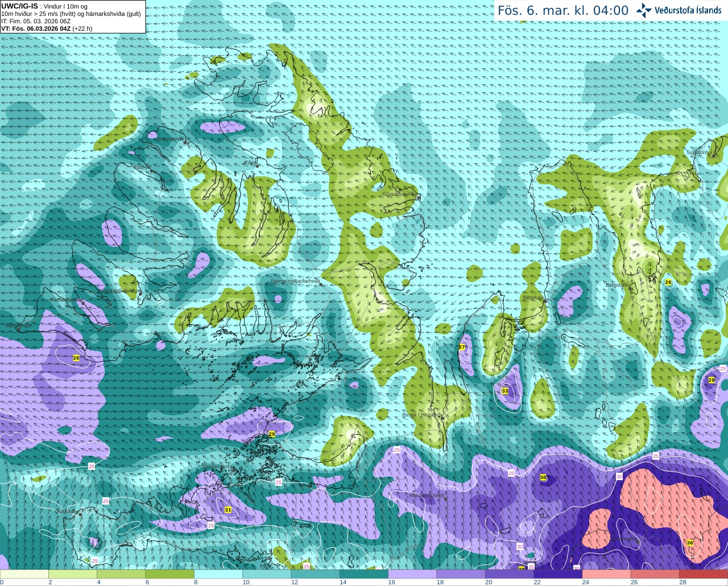The image size is (728, 586).
Task: Click the Bolungarvík station label
Action: point(170,139)
